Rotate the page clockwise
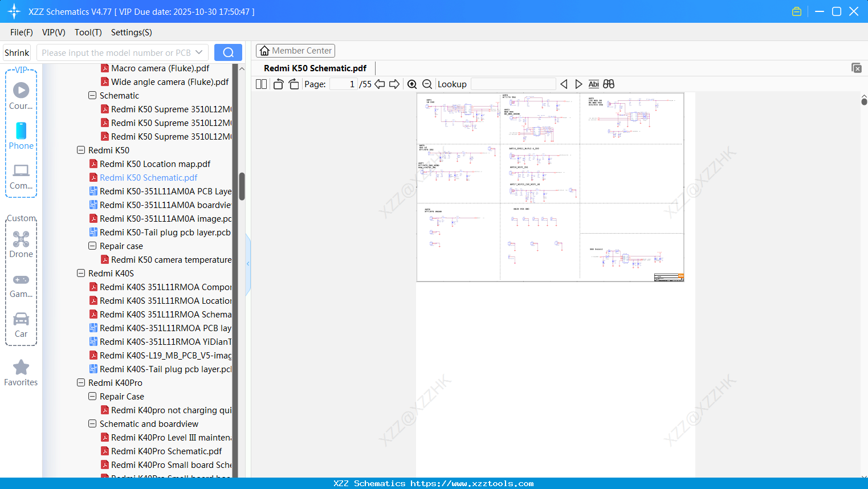868x489 pixels. pos(294,84)
